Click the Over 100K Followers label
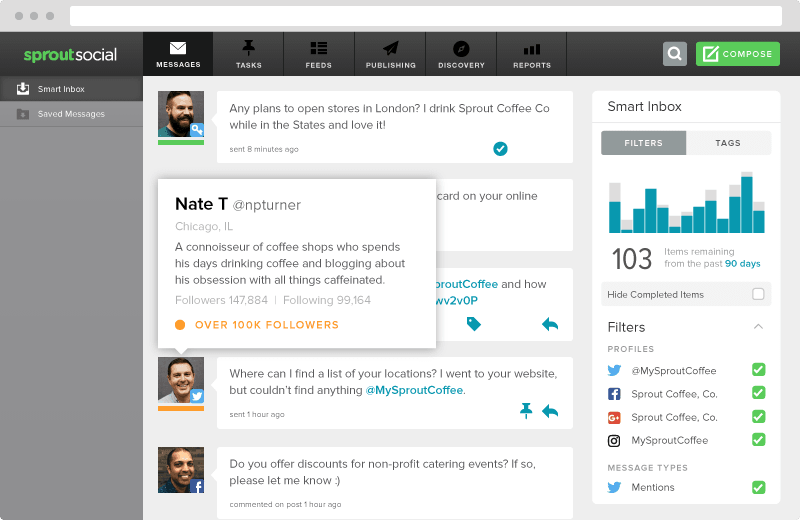The width and height of the screenshot is (800, 520). [267, 325]
